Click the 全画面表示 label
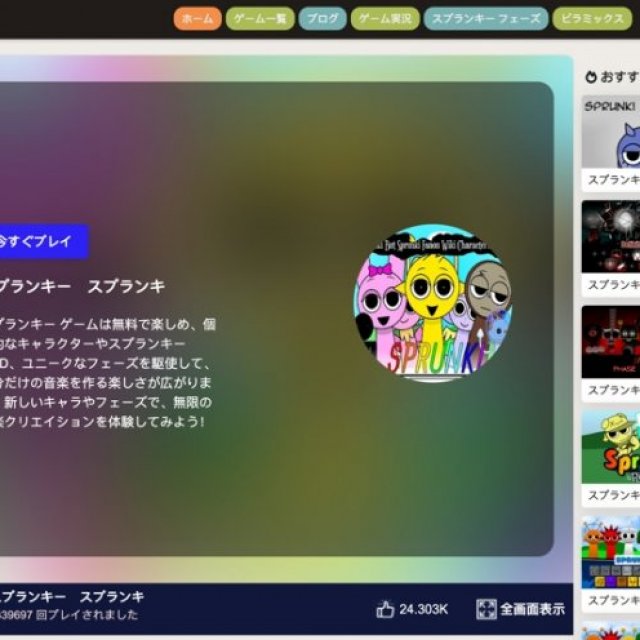Screen dimensions: 640x640 (532, 609)
